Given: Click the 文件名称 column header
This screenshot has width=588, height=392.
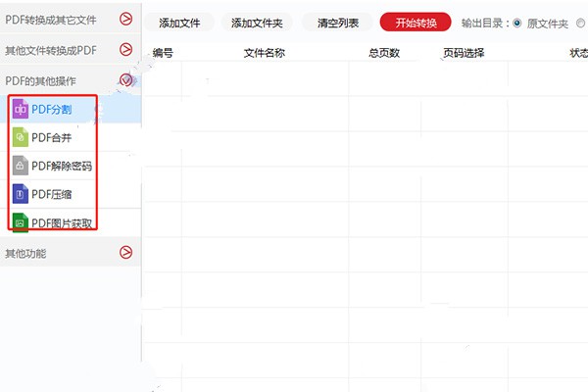Looking at the screenshot, I should click(264, 53).
